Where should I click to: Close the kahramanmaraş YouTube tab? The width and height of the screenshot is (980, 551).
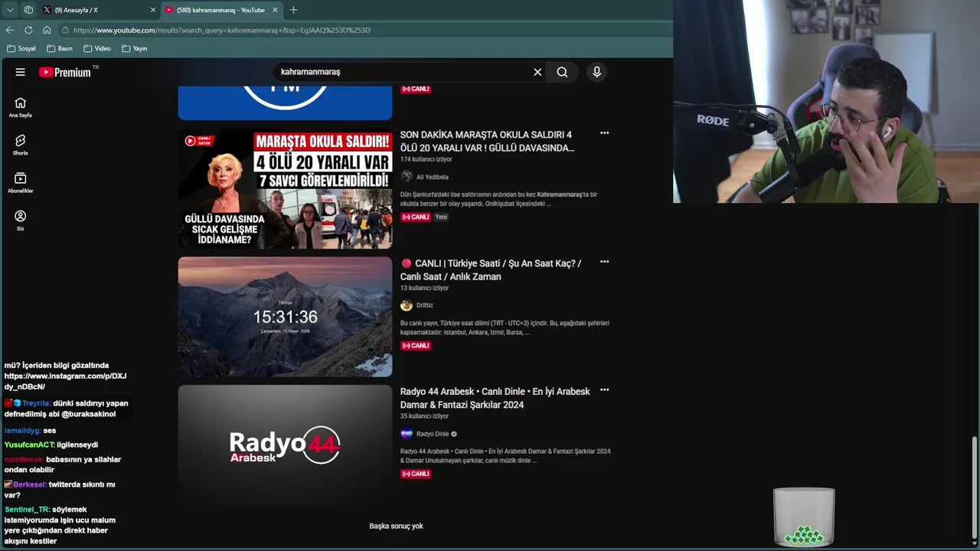point(275,10)
